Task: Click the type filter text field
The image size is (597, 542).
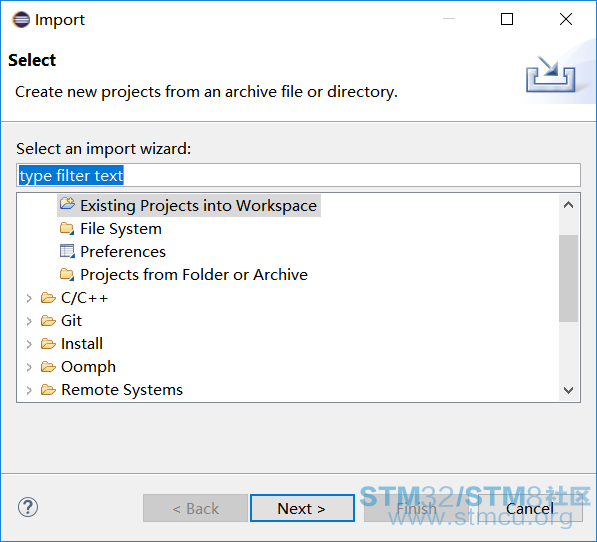Action: 298,175
